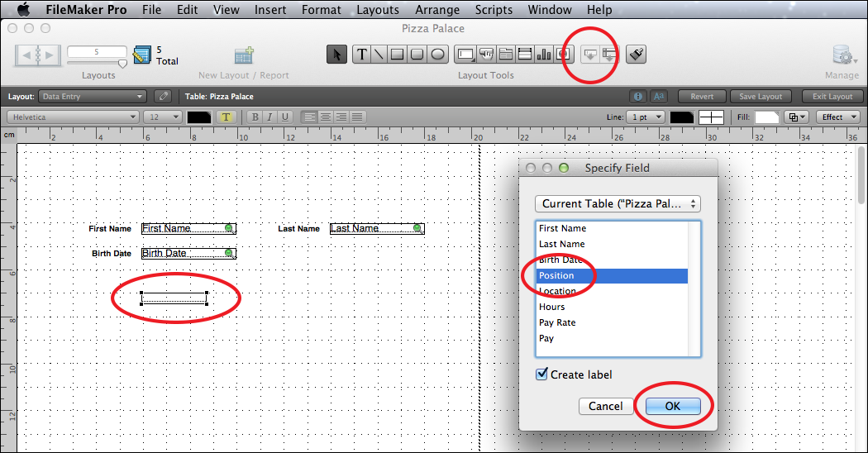Set text alignment to right
Screen dimensions: 868x453
341,117
